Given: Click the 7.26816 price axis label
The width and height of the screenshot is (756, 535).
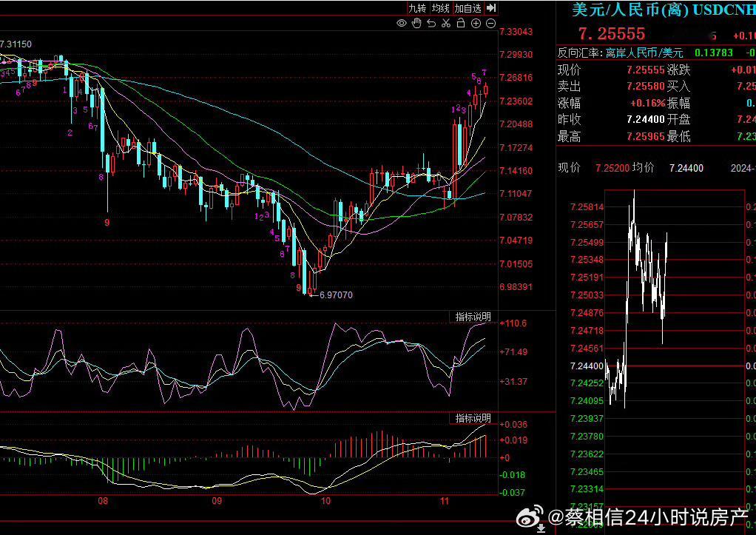Looking at the screenshot, I should coord(516,78).
